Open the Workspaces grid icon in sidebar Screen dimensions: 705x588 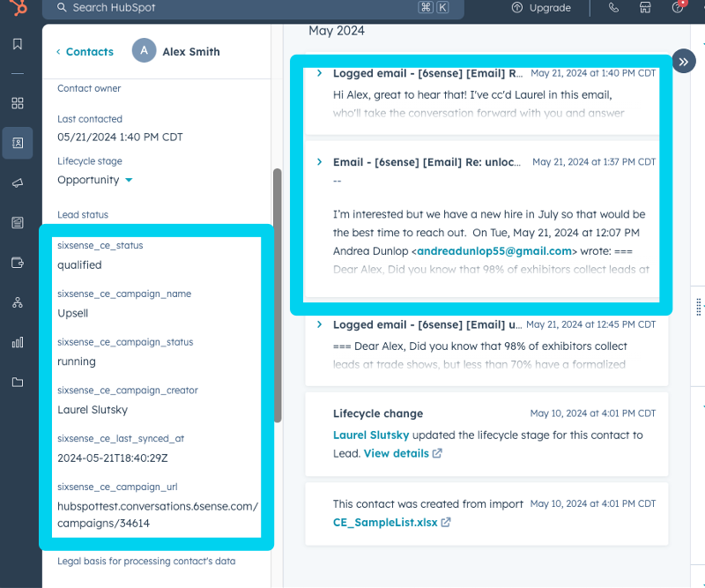(x=18, y=103)
